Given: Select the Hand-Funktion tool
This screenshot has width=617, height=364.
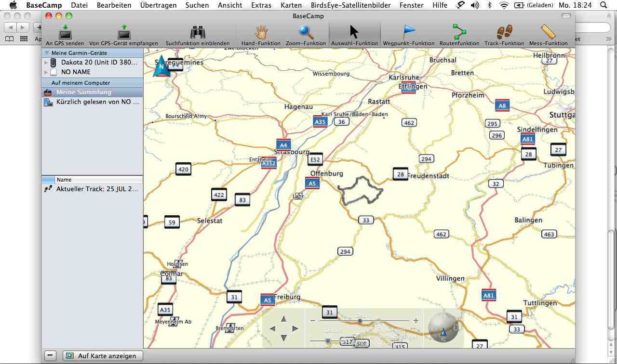Looking at the screenshot, I should tap(261, 33).
